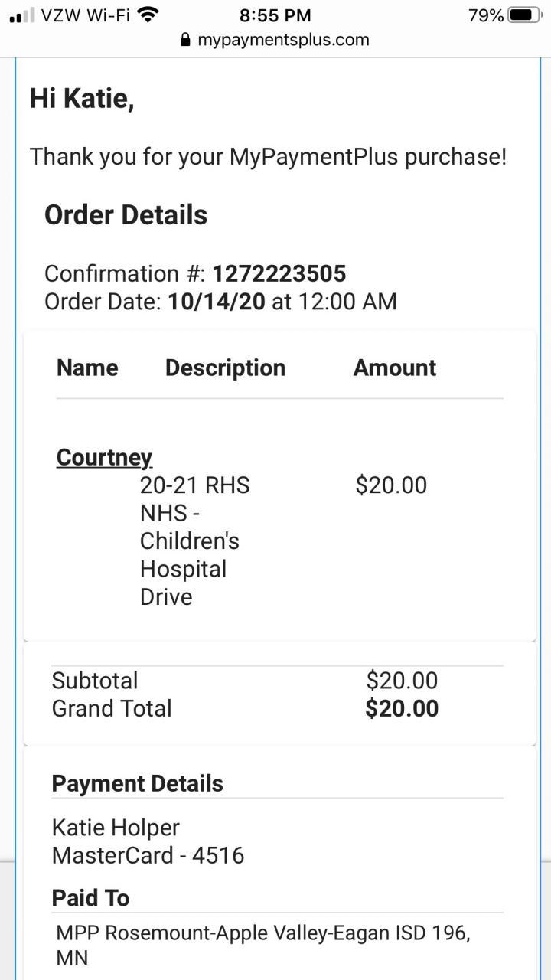Click the order date 10/14/20

click(217, 301)
